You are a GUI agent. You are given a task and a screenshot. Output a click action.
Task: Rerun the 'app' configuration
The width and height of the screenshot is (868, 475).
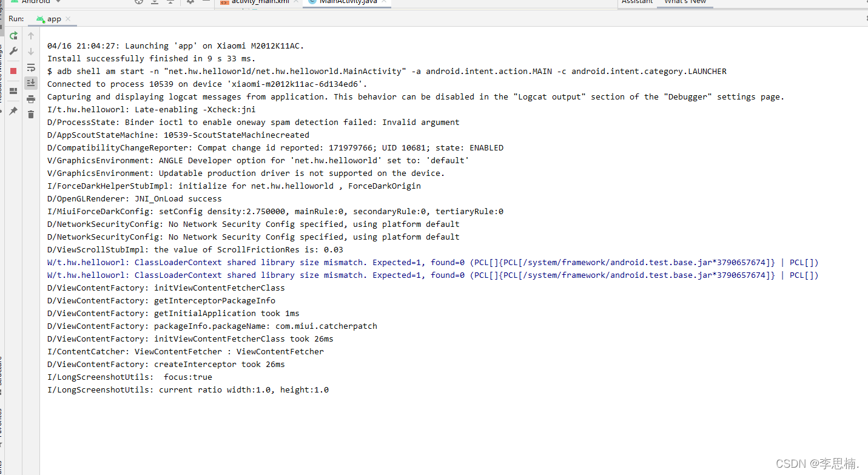coord(13,36)
